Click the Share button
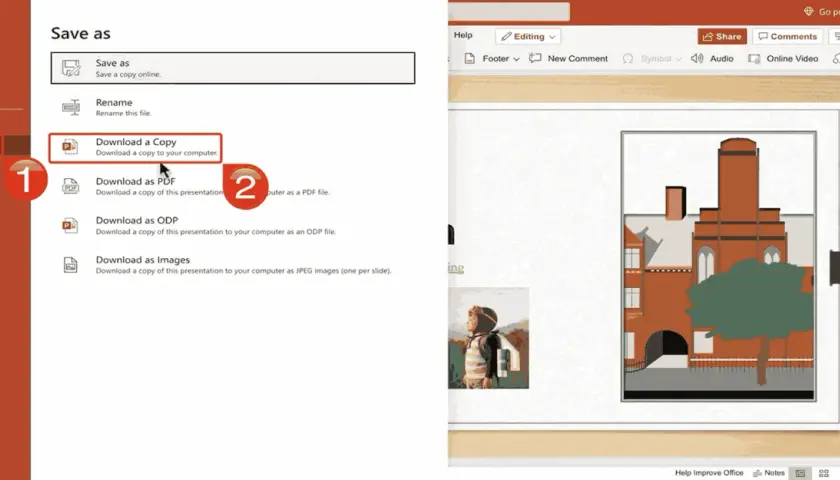 722,36
